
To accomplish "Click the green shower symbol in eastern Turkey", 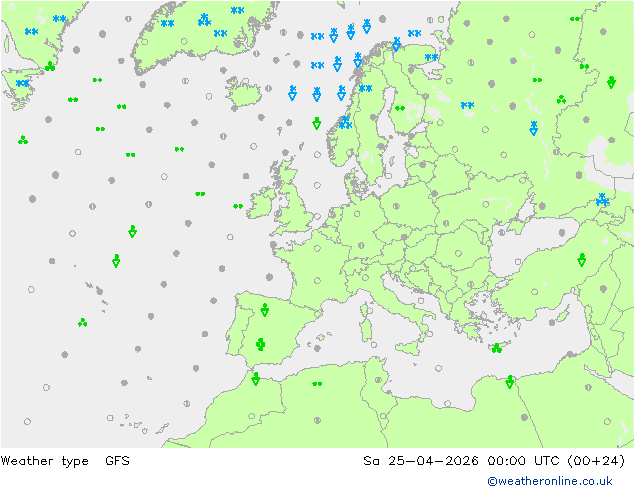I will point(581,260).
